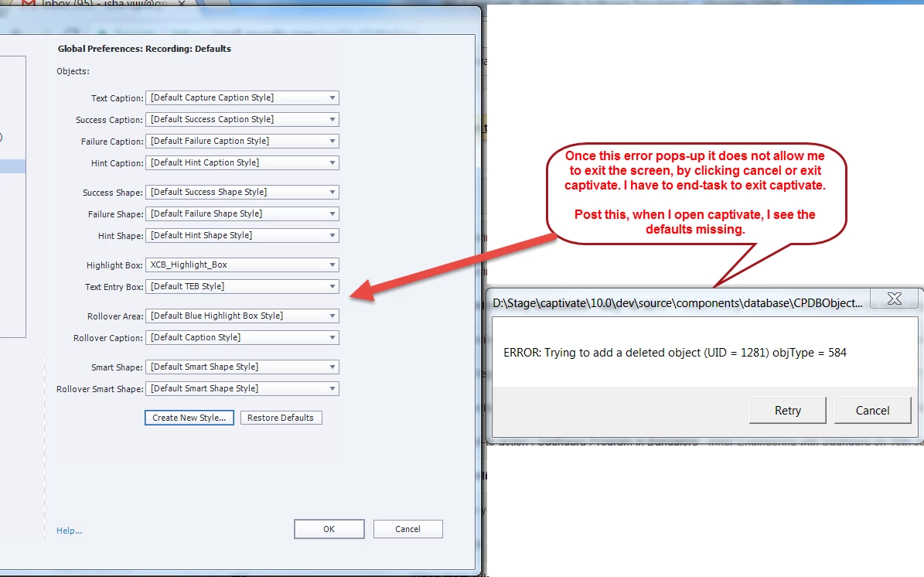
Task: Open the Rollover Caption style dropdown
Action: pyautogui.click(x=242, y=338)
